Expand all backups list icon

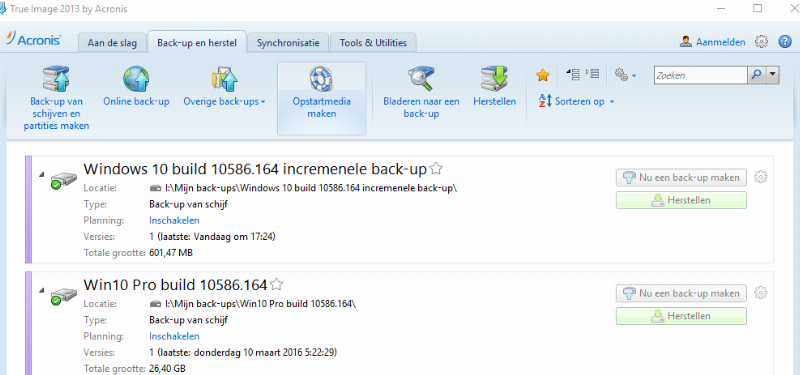pyautogui.click(x=592, y=74)
